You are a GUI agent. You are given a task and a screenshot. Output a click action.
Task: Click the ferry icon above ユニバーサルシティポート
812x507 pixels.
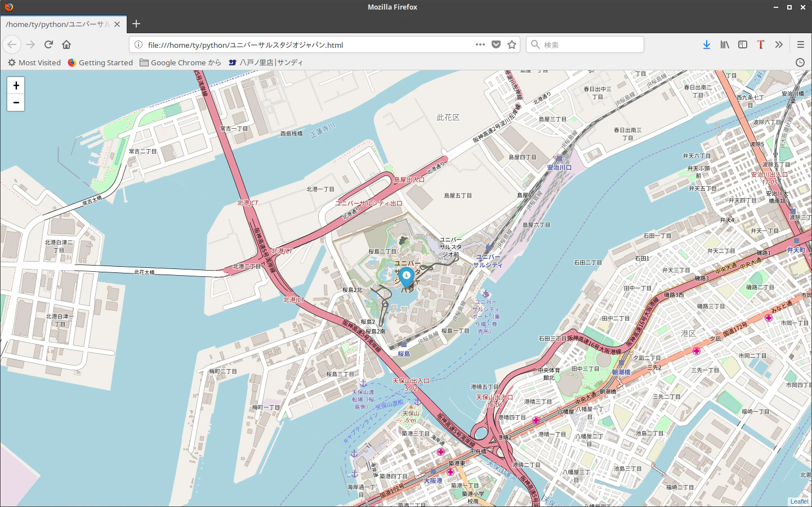coord(486,294)
